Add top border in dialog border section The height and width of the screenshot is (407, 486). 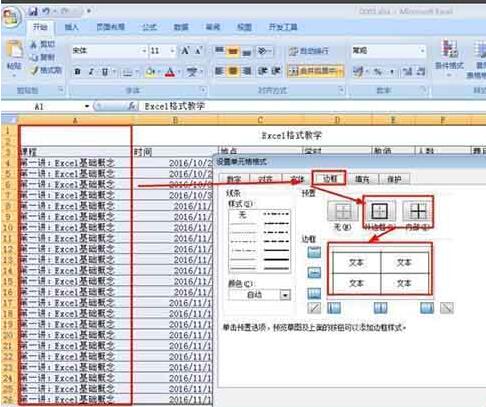[x=314, y=252]
